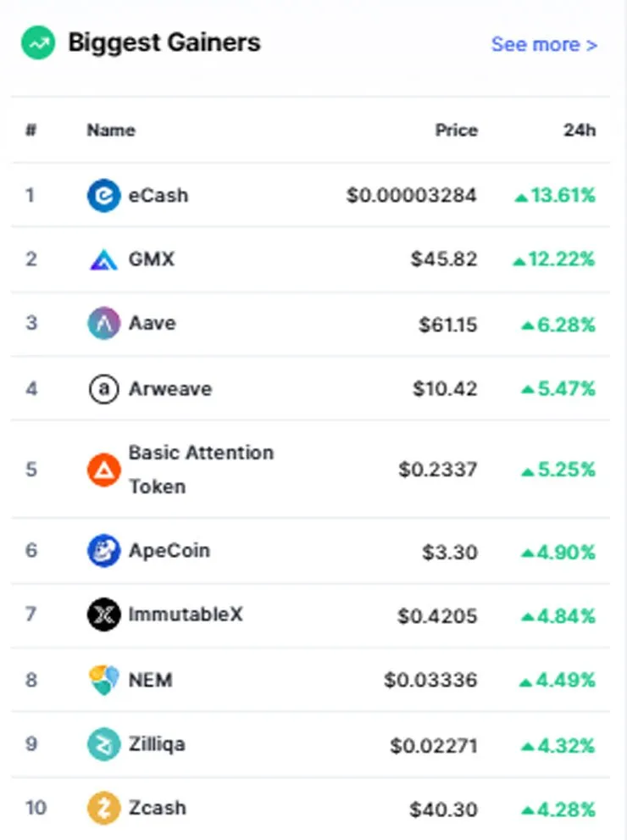
Task: Click the Arweave circled-a logo icon
Action: pyautogui.click(x=104, y=388)
